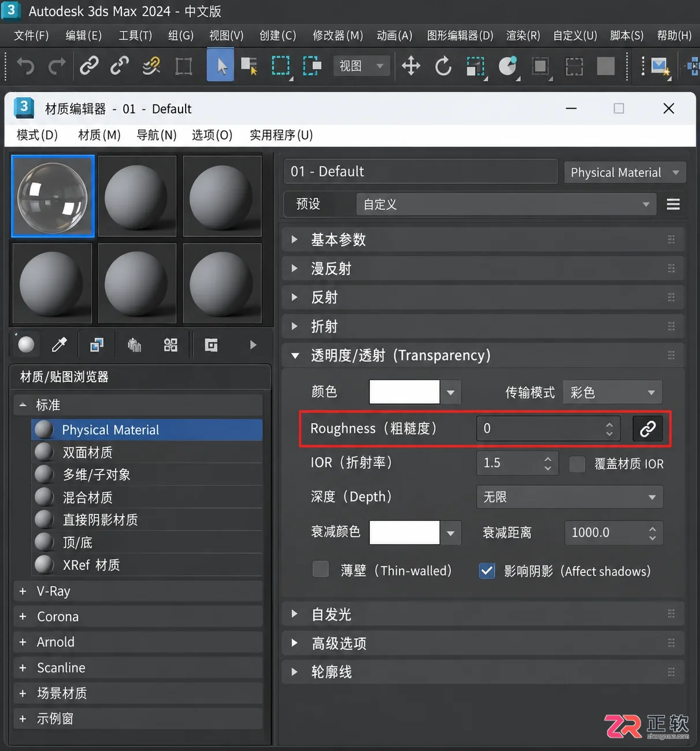Expand the 基本参数 rollout

coord(483,239)
